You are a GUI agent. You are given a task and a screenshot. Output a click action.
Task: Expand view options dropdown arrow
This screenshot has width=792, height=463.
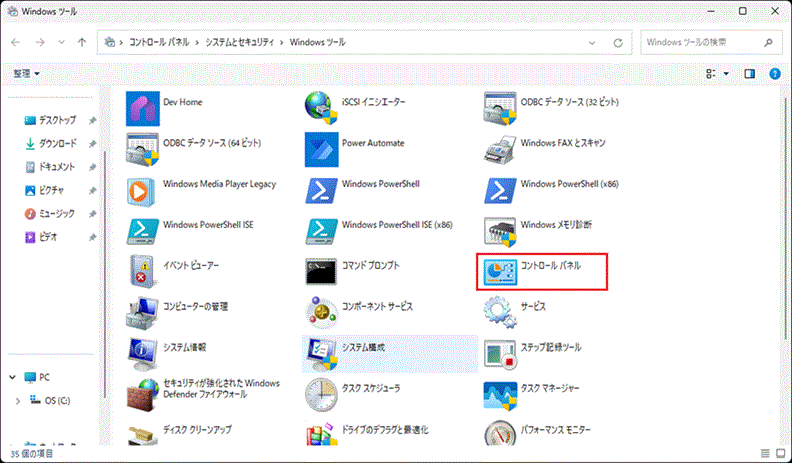(726, 74)
